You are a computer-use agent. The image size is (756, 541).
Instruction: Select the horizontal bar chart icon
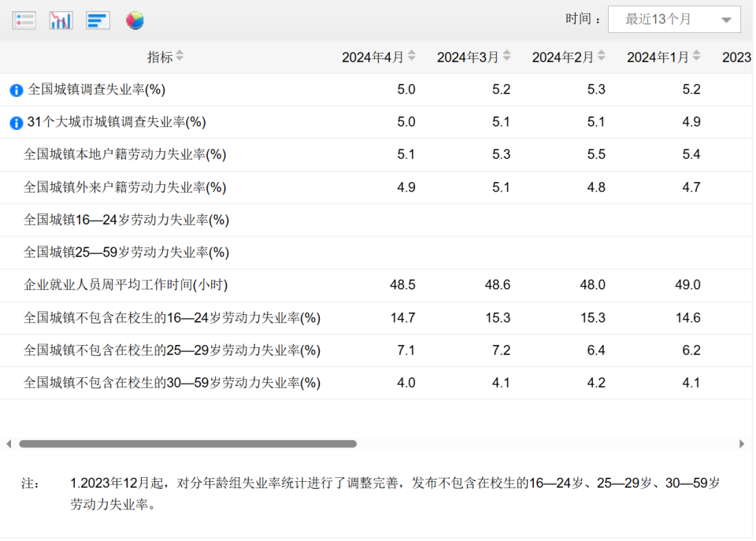(x=98, y=20)
